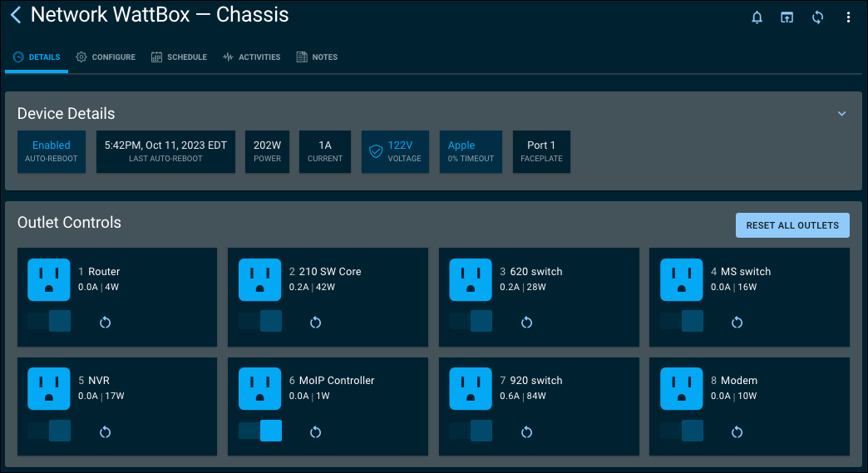
Task: Toggle power for Modem outlet
Action: click(682, 431)
